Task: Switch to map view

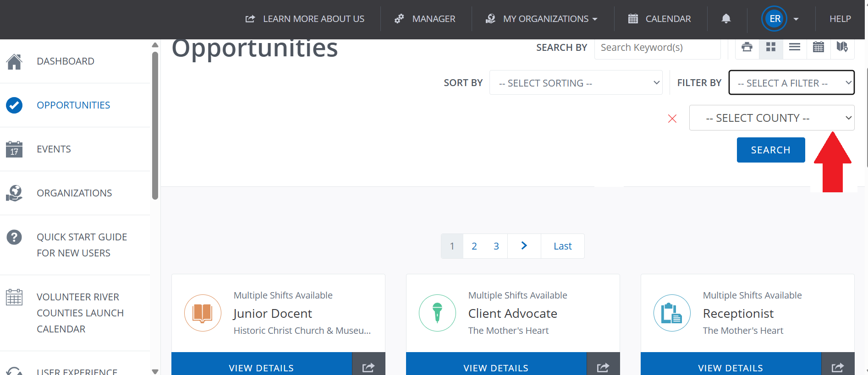Action: (x=842, y=47)
